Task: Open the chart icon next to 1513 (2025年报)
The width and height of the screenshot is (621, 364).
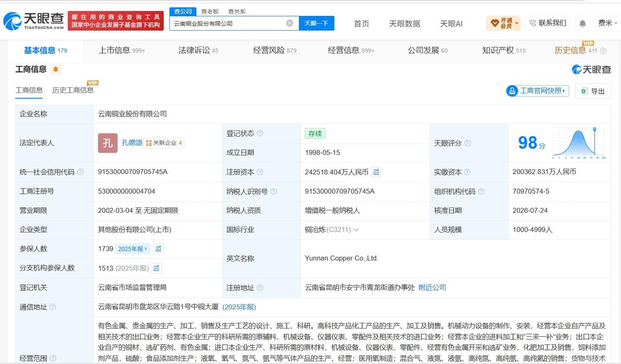Action: (x=156, y=268)
